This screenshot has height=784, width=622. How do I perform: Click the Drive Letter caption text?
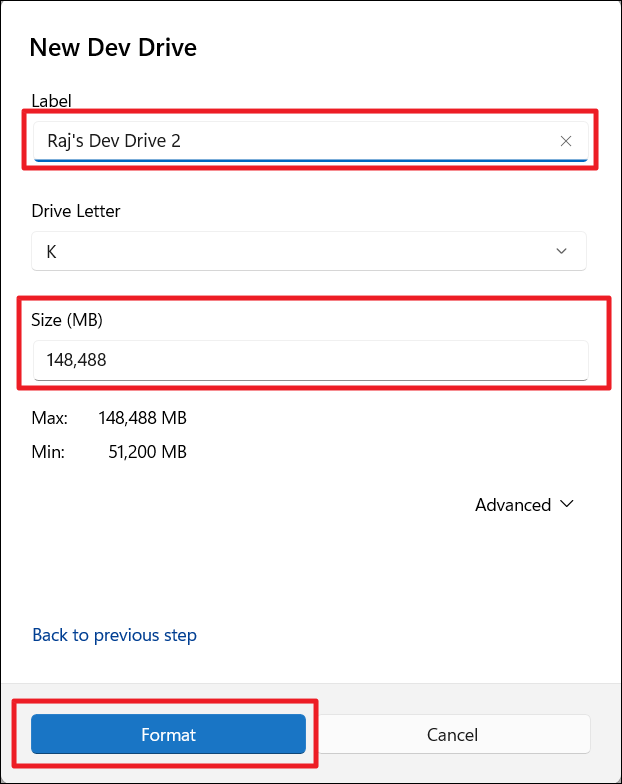click(76, 211)
